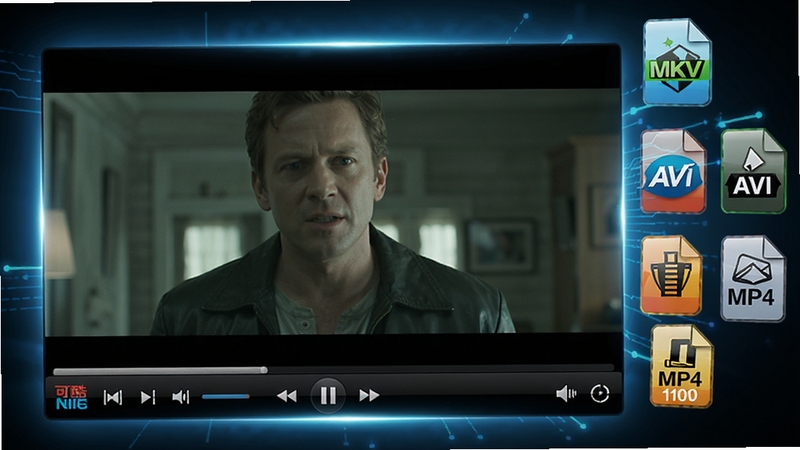Click the fast-forward double-arrow button
The image size is (800, 450).
point(369,395)
